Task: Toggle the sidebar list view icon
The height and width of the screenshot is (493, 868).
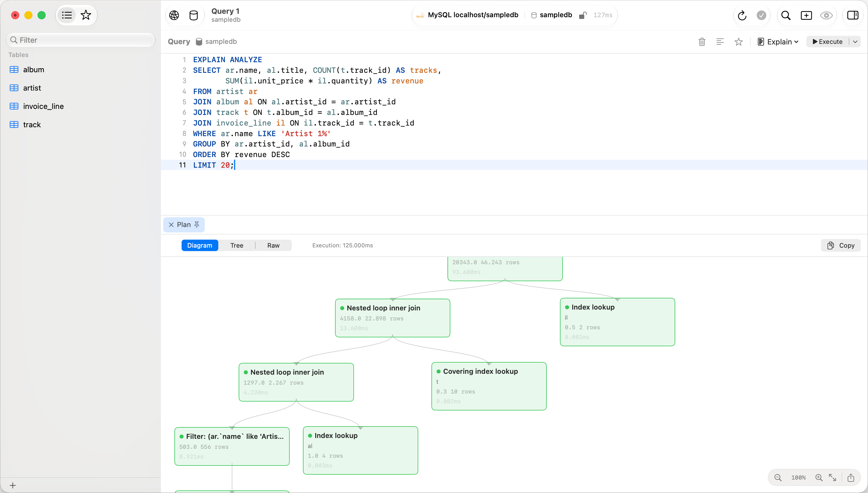Action: click(x=67, y=15)
